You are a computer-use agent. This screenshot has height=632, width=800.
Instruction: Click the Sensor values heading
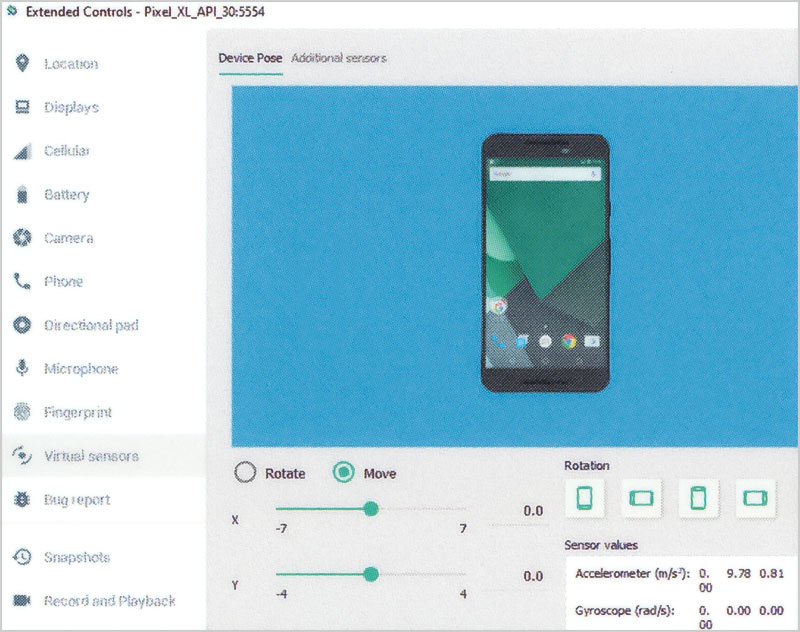coord(601,545)
